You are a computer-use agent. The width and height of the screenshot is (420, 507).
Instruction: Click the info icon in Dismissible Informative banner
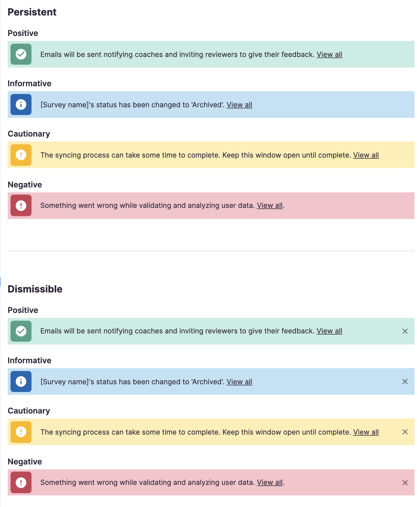(21, 381)
